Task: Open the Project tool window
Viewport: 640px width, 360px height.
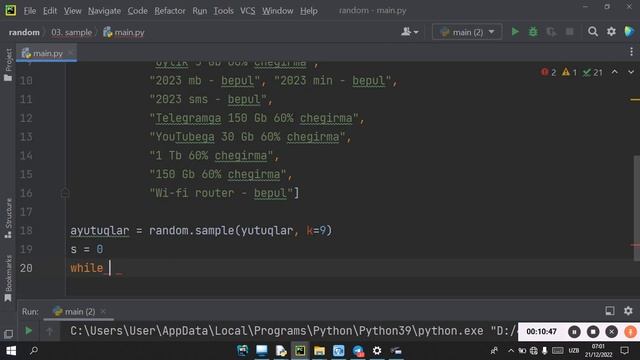Action: 8,64
